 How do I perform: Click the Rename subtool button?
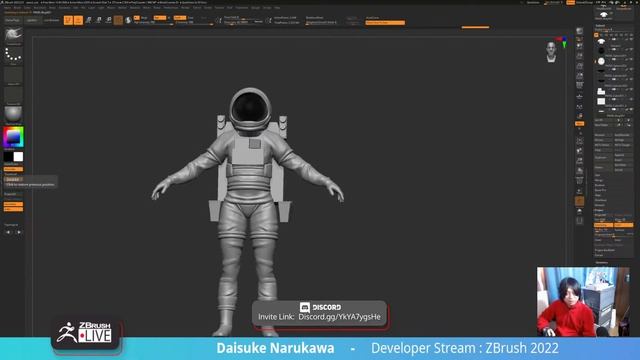click(x=603, y=135)
